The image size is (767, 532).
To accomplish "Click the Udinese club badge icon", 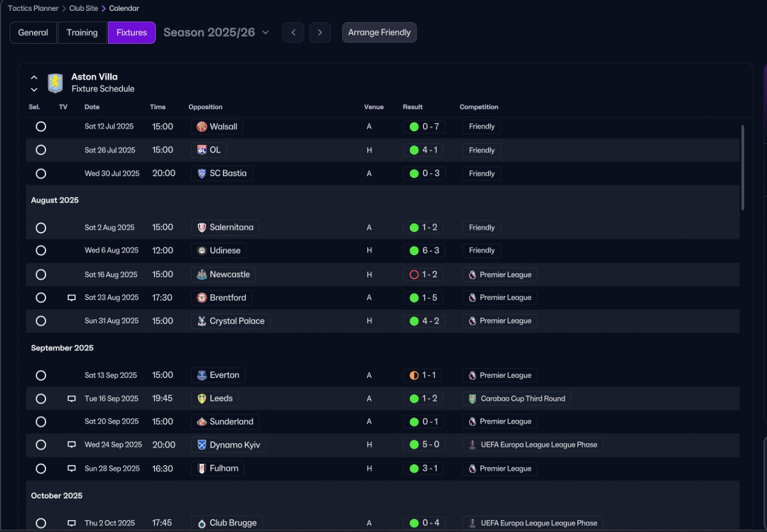I will pos(202,250).
